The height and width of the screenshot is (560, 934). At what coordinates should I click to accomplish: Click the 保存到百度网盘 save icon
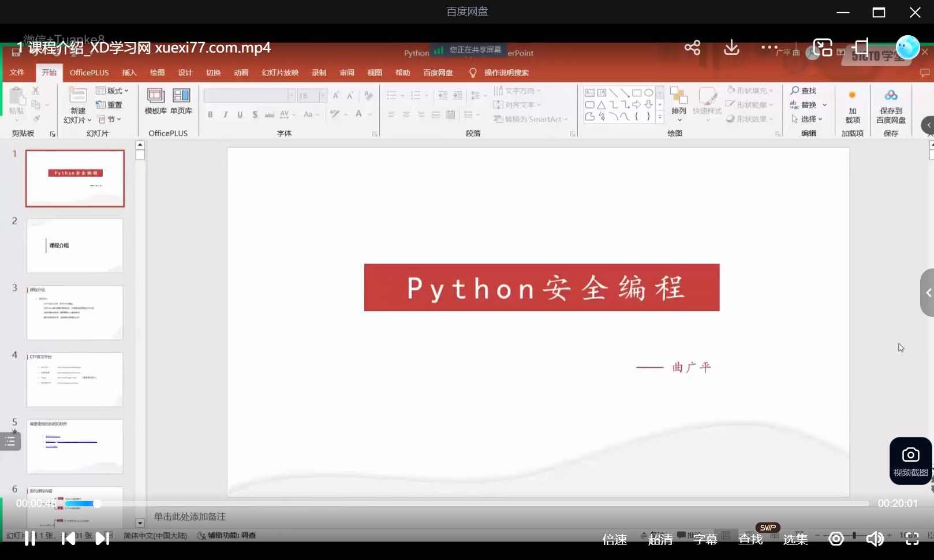(890, 107)
